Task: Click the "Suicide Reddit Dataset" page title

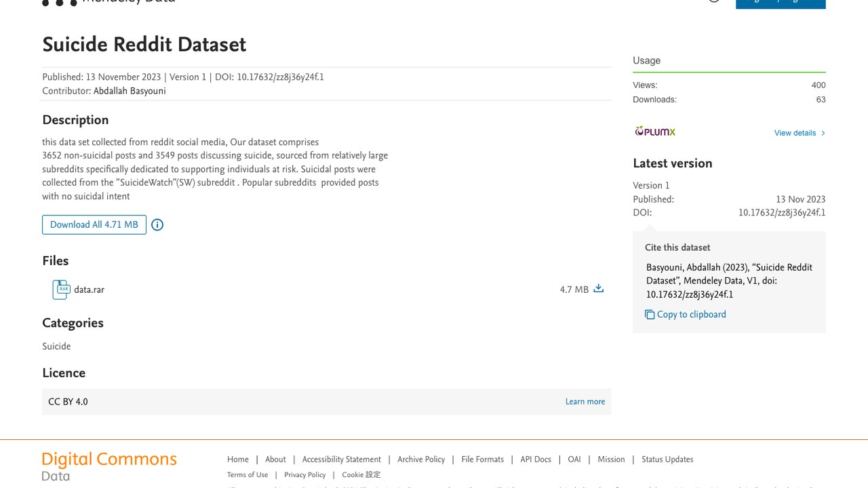Action: click(144, 45)
